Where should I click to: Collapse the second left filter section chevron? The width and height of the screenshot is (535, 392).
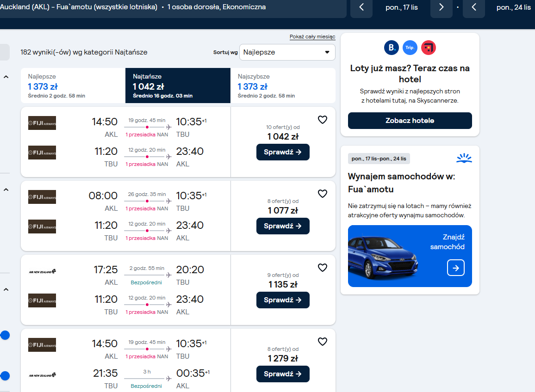click(6, 190)
